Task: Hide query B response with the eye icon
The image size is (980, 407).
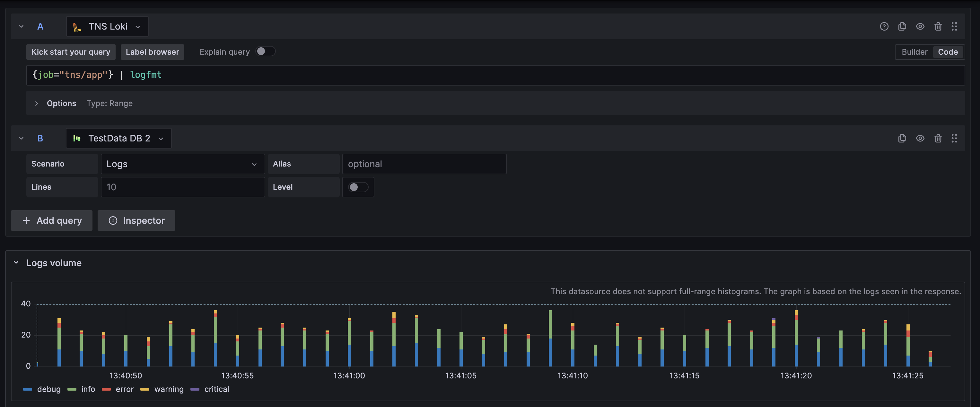Action: (920, 138)
